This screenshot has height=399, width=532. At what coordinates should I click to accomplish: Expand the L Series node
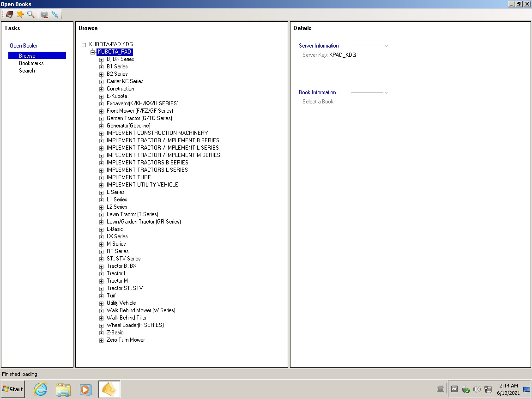pos(101,193)
